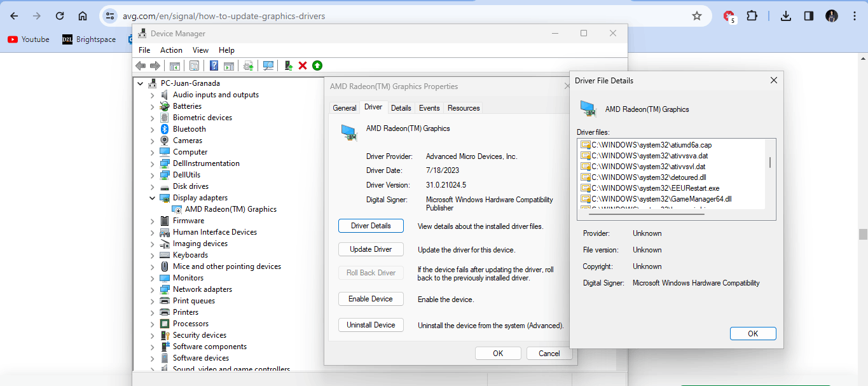
Task: Click the Bluetooth icon in device tree
Action: coord(165,129)
